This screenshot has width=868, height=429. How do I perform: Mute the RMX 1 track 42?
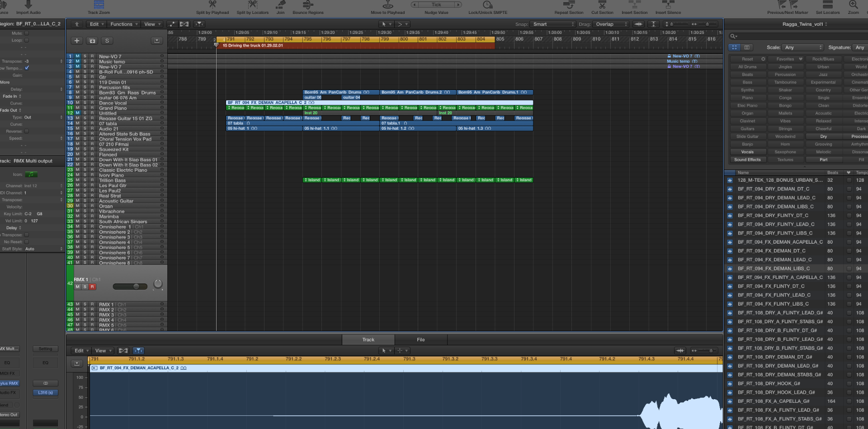(x=77, y=287)
